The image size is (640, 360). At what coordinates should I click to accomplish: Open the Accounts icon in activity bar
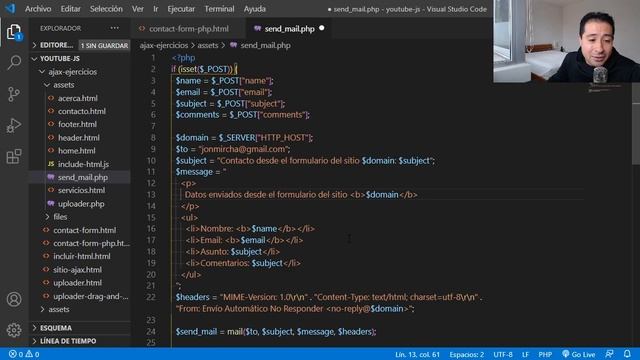pos(14,299)
